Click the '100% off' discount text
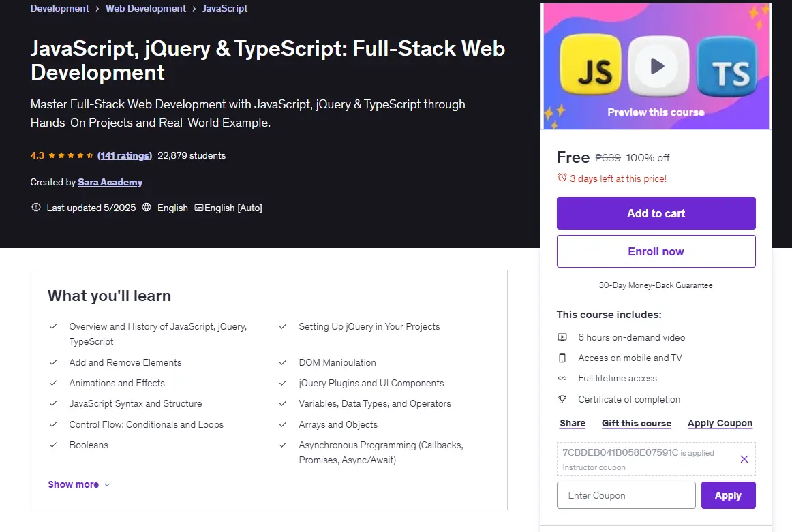This screenshot has height=532, width=792. tap(648, 158)
